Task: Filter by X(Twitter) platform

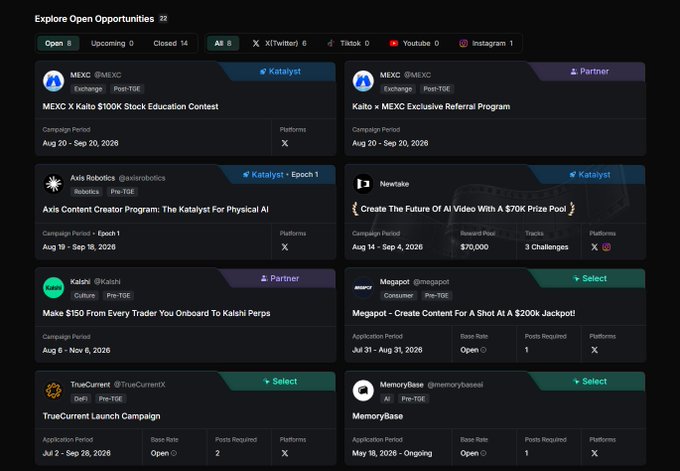Action: point(279,43)
